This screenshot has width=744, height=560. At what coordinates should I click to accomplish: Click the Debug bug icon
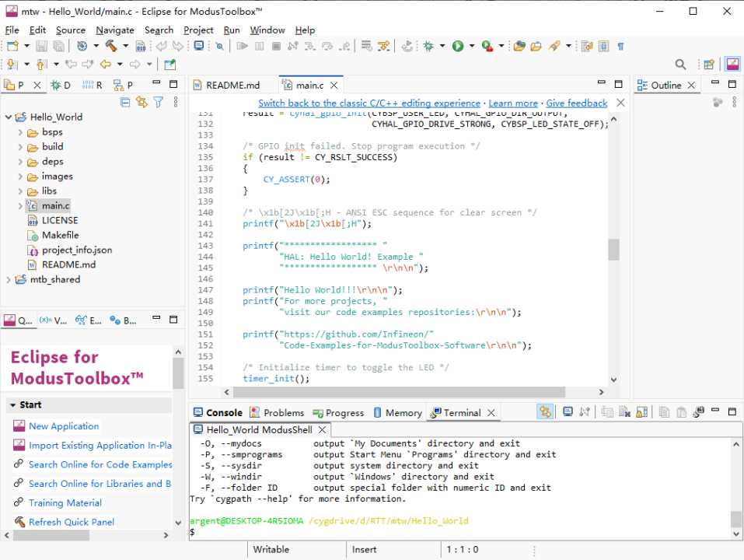[x=428, y=46]
